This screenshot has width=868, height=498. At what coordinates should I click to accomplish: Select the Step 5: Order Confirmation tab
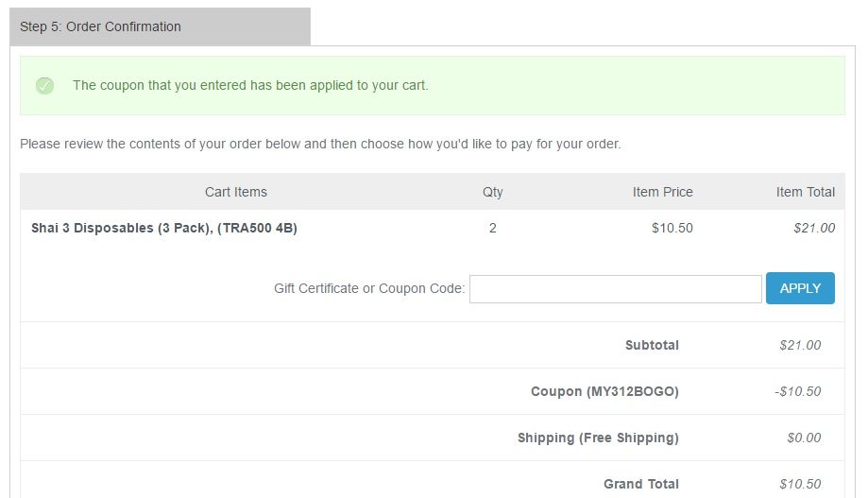(x=100, y=26)
